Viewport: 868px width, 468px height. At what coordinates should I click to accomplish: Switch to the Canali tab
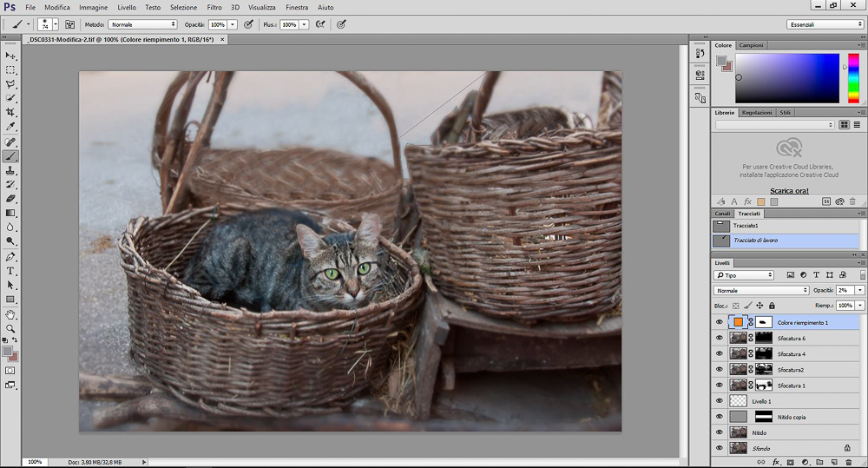(x=722, y=214)
